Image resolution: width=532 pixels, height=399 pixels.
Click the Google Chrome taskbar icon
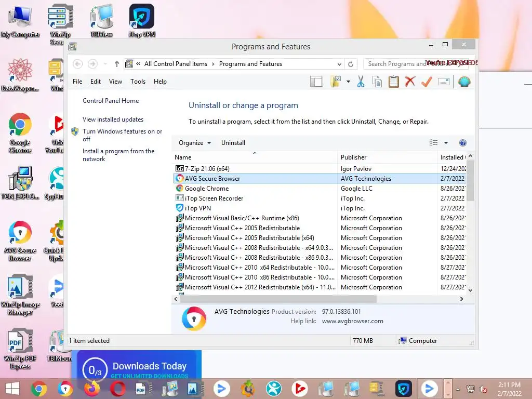[38, 389]
